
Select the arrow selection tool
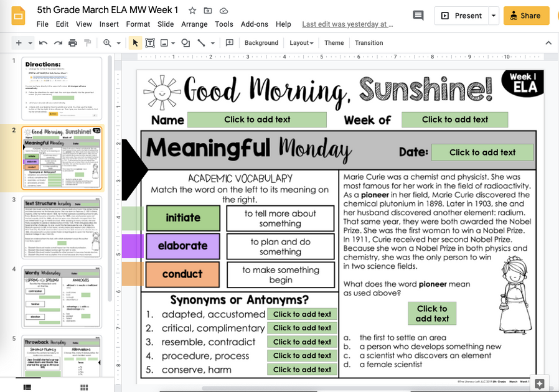[x=134, y=42]
